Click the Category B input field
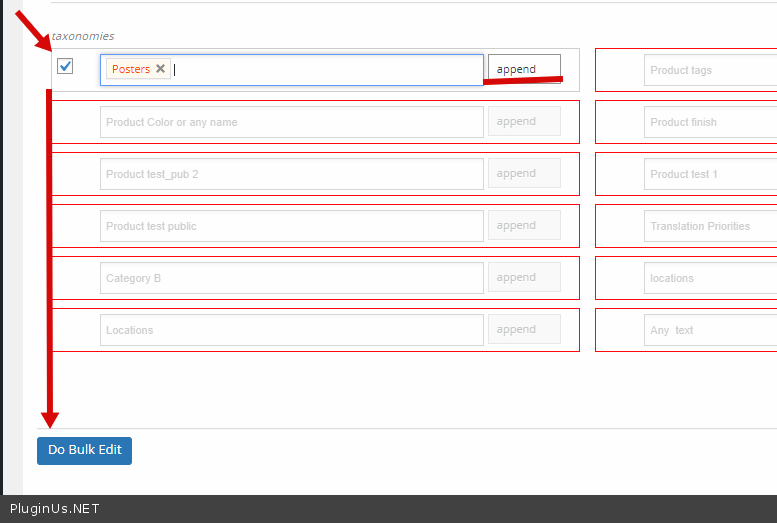 pyautogui.click(x=291, y=278)
